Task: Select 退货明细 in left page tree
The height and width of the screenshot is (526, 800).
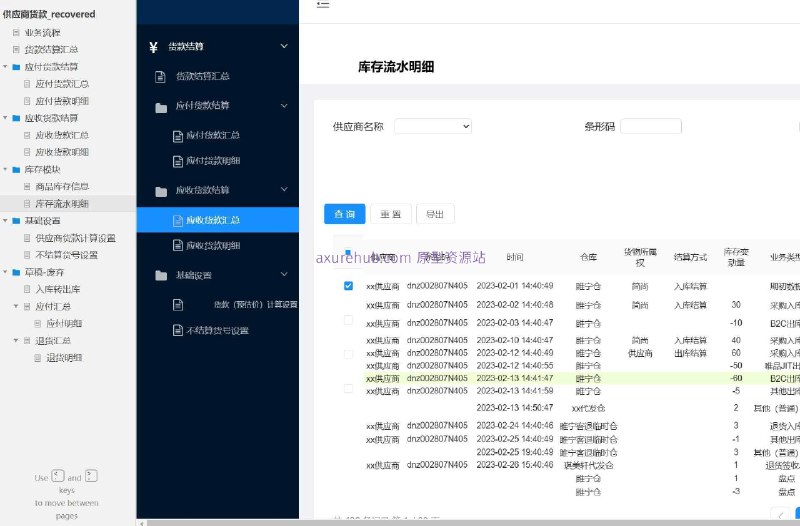Action: click(64, 358)
